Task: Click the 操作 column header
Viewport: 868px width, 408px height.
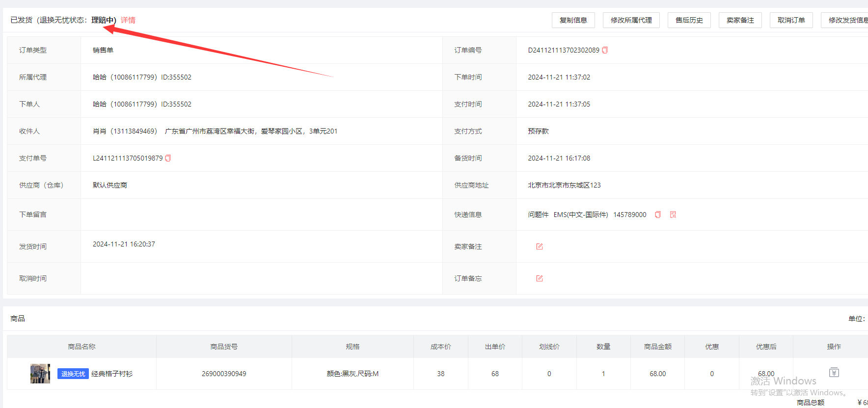Action: (834, 347)
